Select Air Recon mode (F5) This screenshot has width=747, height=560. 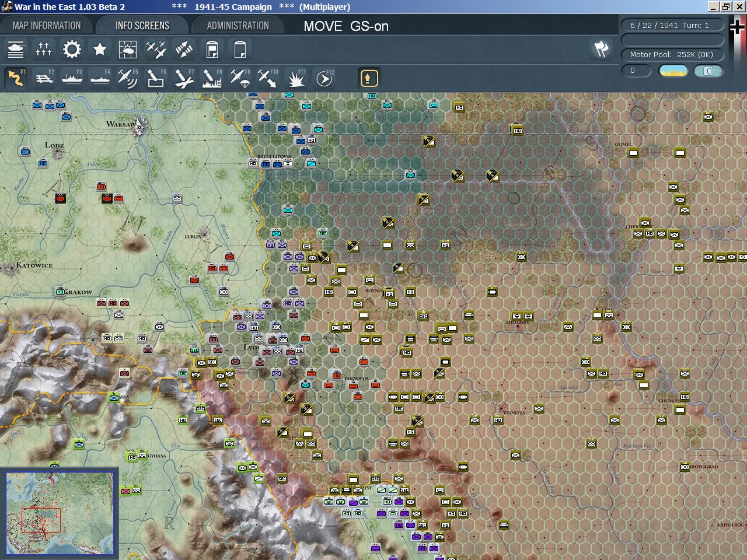128,78
